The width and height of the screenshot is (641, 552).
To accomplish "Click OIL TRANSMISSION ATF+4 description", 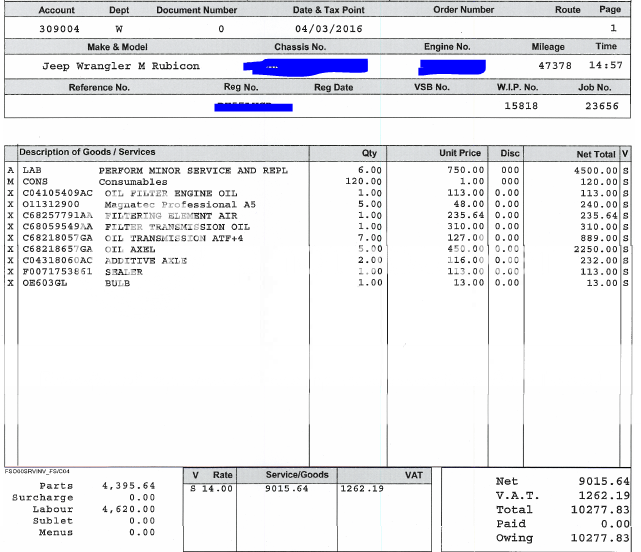I will [174, 238].
